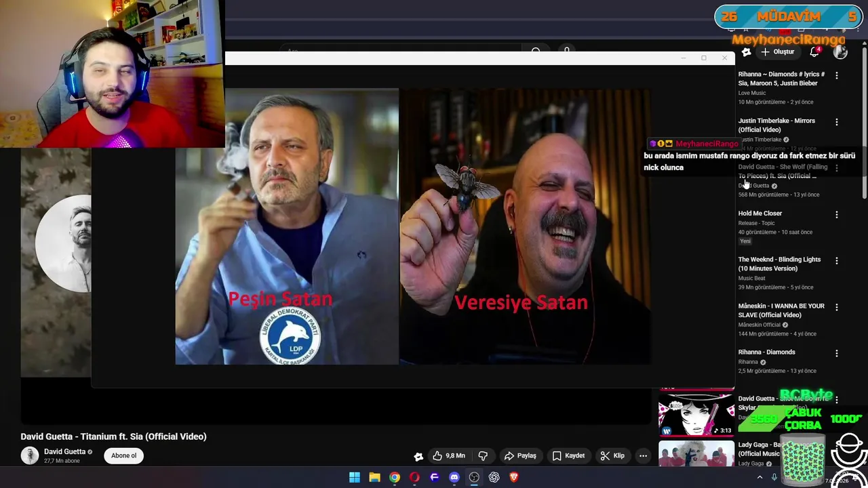Open Brave browser from taskbar
Viewport: 868px width, 488px height.
[514, 477]
